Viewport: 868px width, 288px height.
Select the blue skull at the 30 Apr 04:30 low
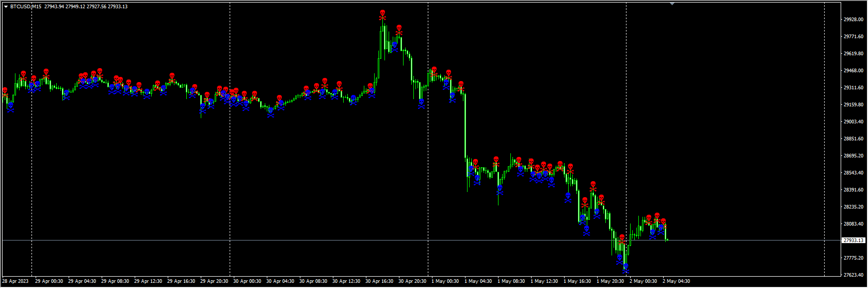point(270,110)
